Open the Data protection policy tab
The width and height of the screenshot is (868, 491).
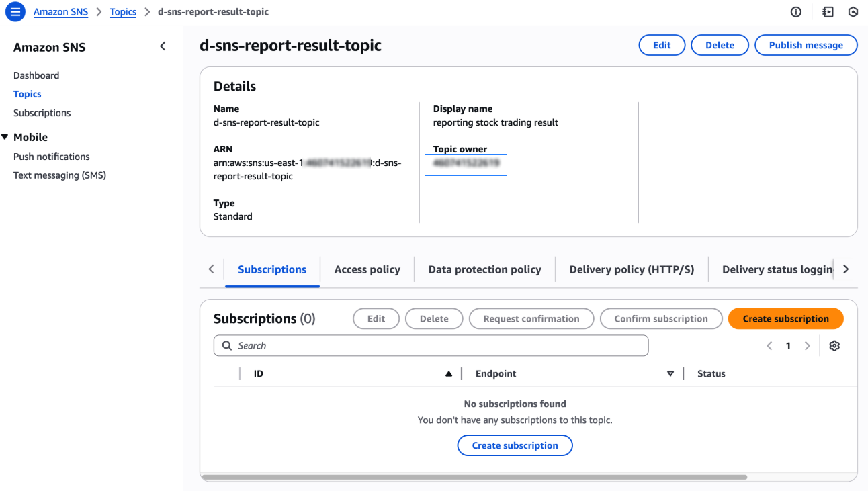[484, 269]
